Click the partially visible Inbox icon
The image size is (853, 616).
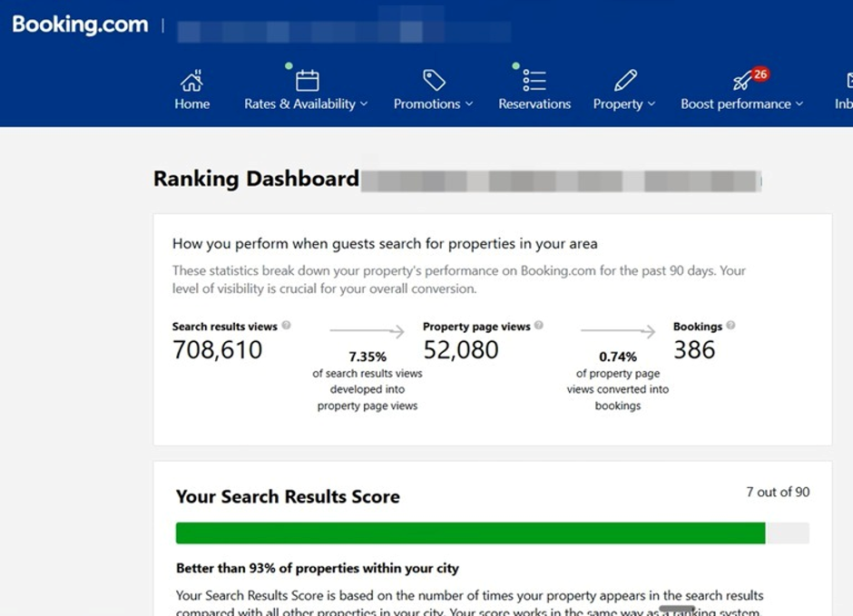[x=849, y=81]
